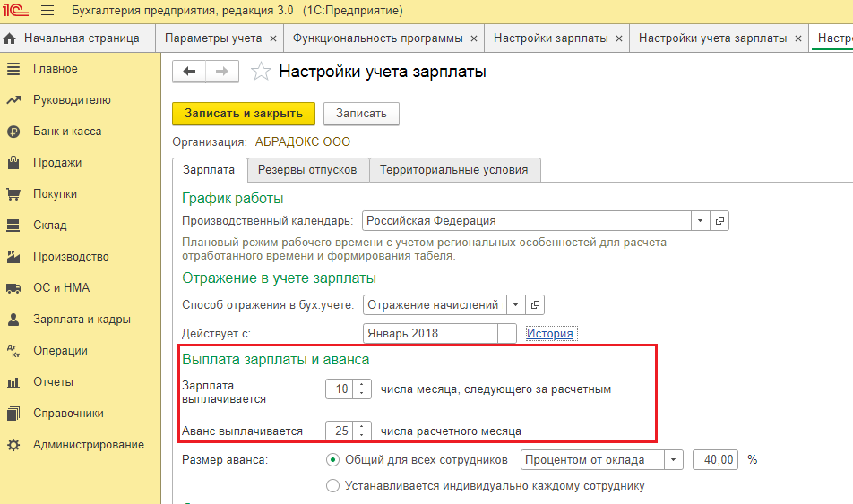Open the Склад grid icon
853x504 pixels.
click(x=13, y=225)
